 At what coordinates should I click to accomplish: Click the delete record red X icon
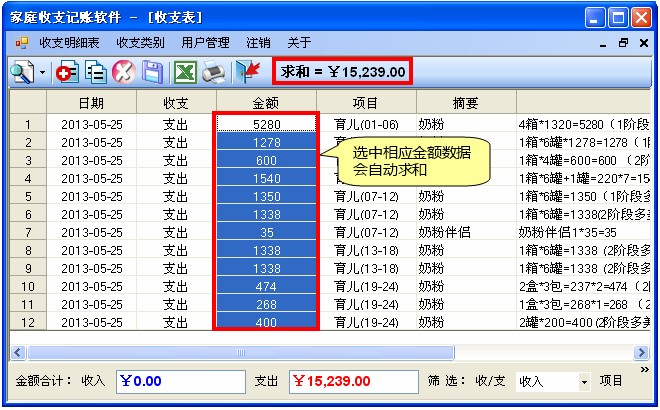[123, 72]
